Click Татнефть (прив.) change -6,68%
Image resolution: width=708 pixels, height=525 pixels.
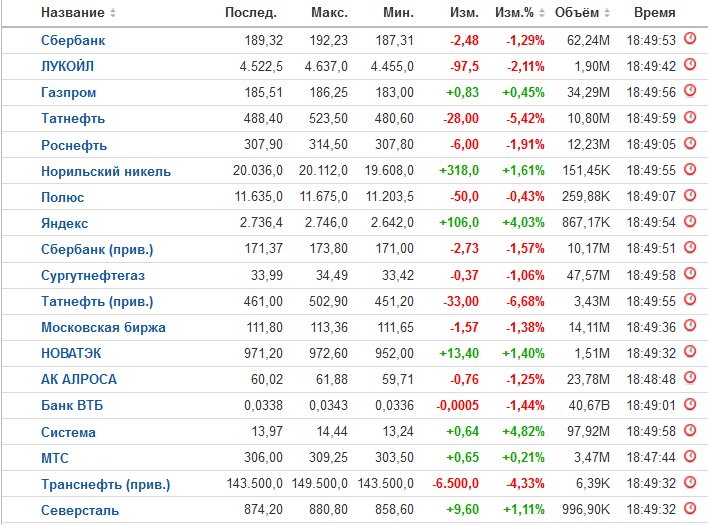click(x=525, y=301)
